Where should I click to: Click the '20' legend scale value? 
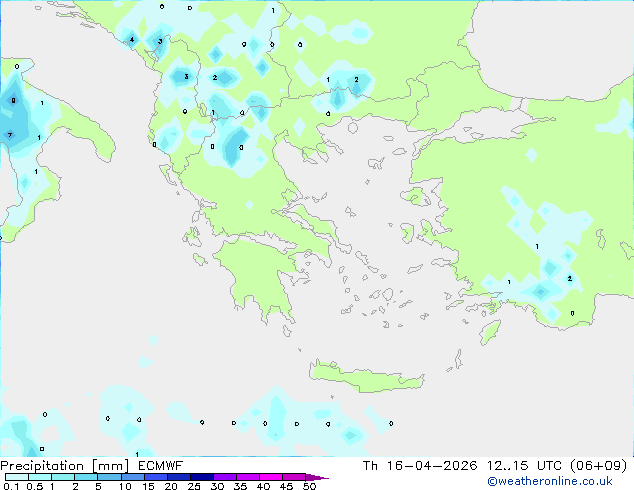tap(171, 486)
